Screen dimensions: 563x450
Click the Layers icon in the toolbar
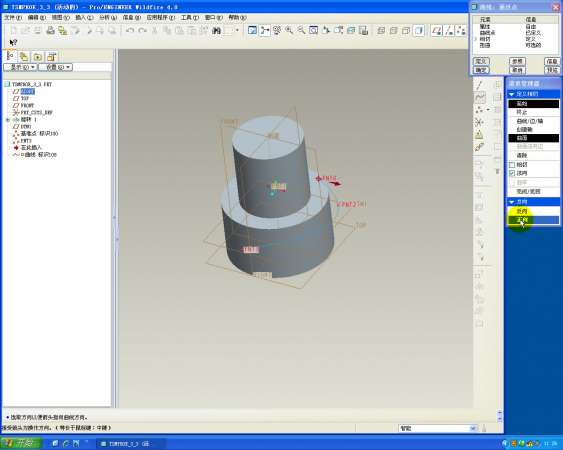(x=351, y=31)
